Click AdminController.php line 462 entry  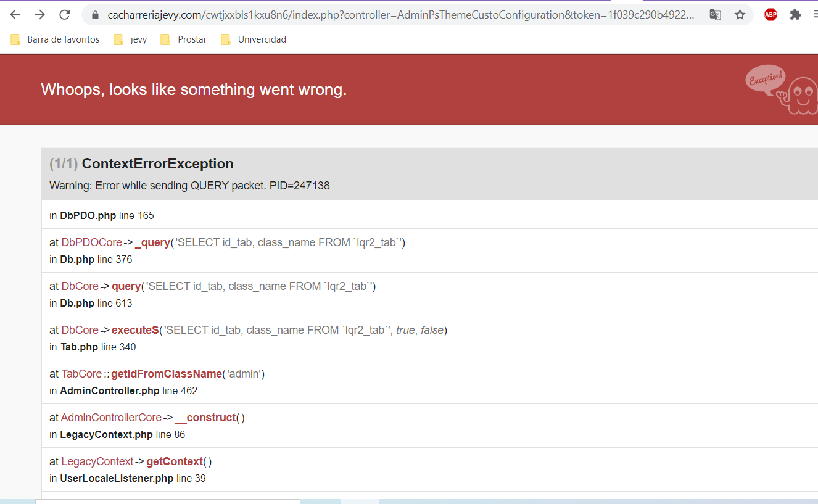point(123,390)
